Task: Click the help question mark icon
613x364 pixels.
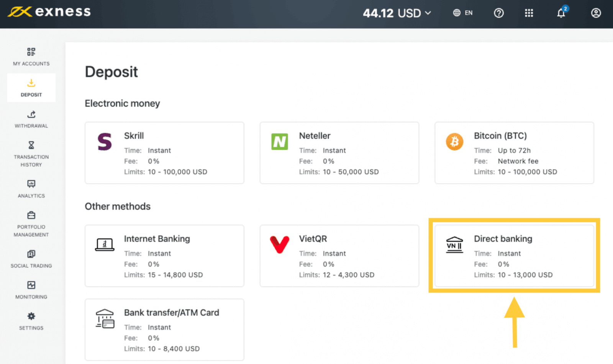Action: coord(498,13)
